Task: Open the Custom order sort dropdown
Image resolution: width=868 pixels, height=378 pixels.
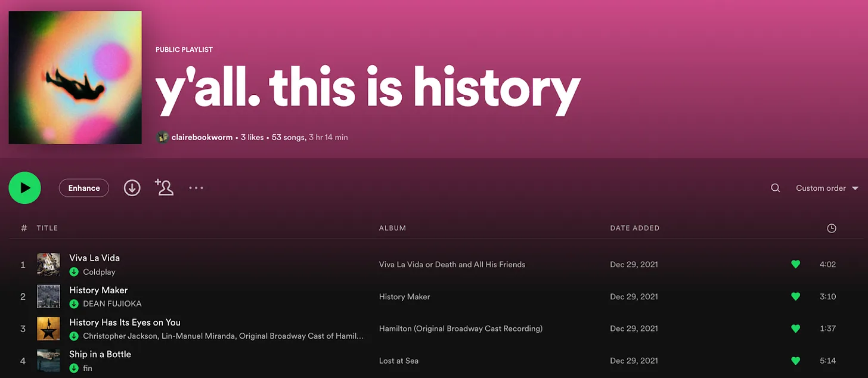Action: coord(827,188)
